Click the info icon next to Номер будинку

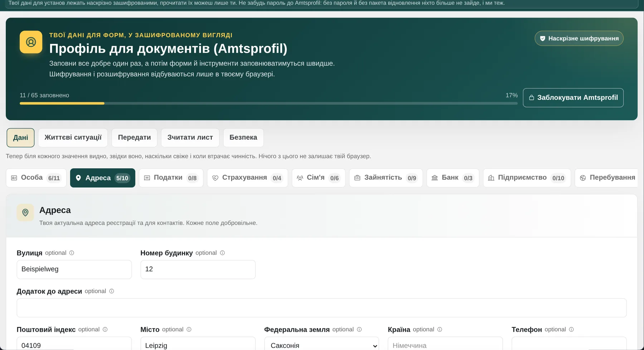point(222,253)
